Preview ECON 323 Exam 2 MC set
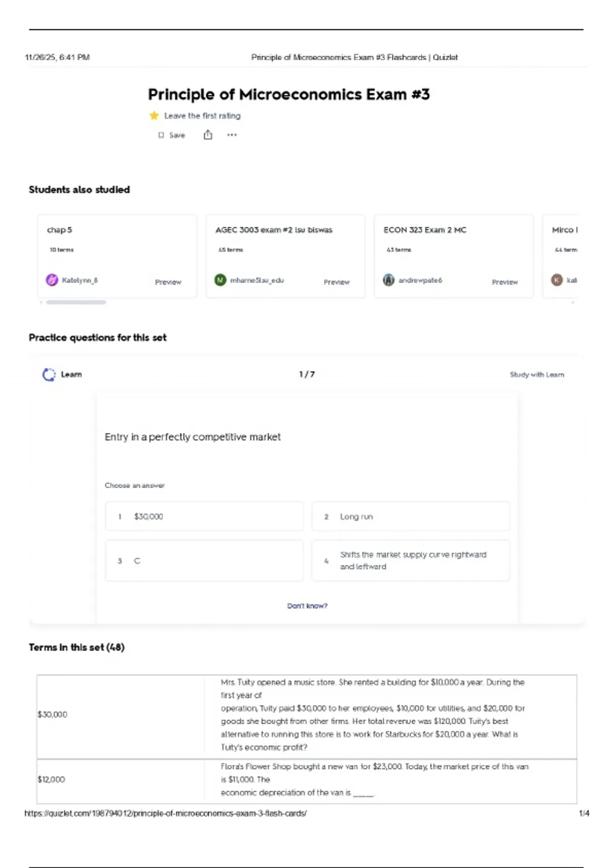Screen dimensions: 613x868 click(x=505, y=282)
